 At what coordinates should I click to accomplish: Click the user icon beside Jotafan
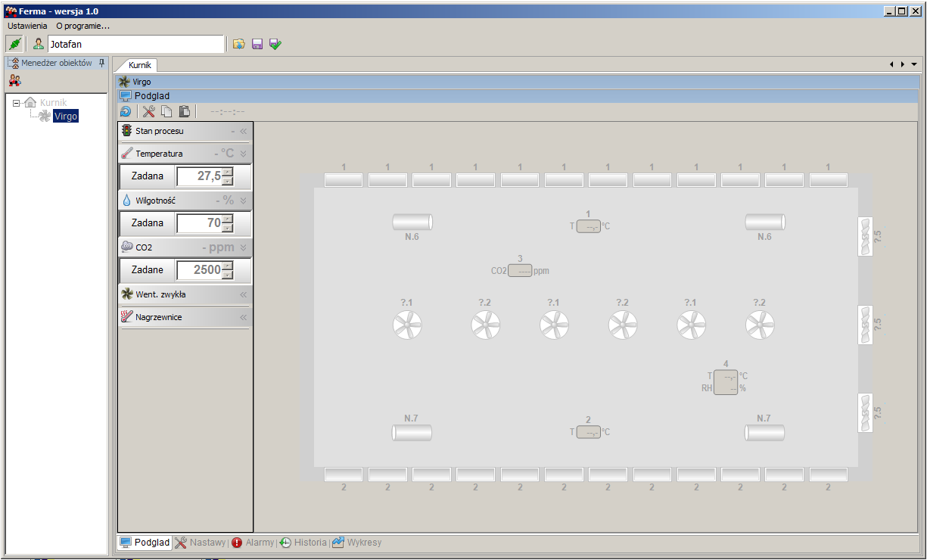39,44
